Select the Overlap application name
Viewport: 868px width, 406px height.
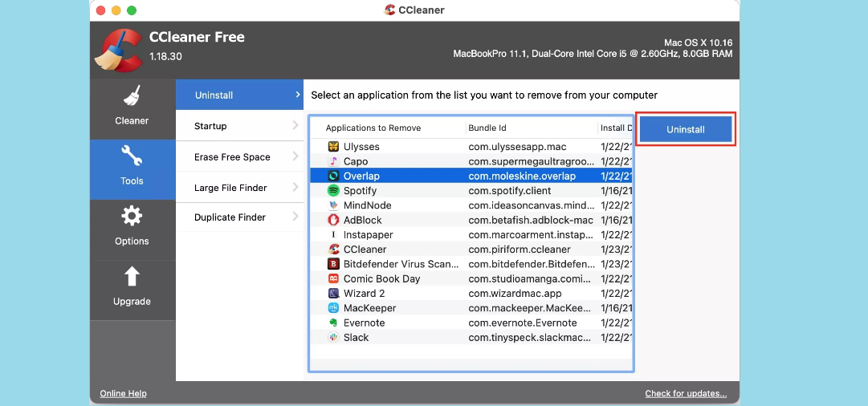pyautogui.click(x=361, y=176)
